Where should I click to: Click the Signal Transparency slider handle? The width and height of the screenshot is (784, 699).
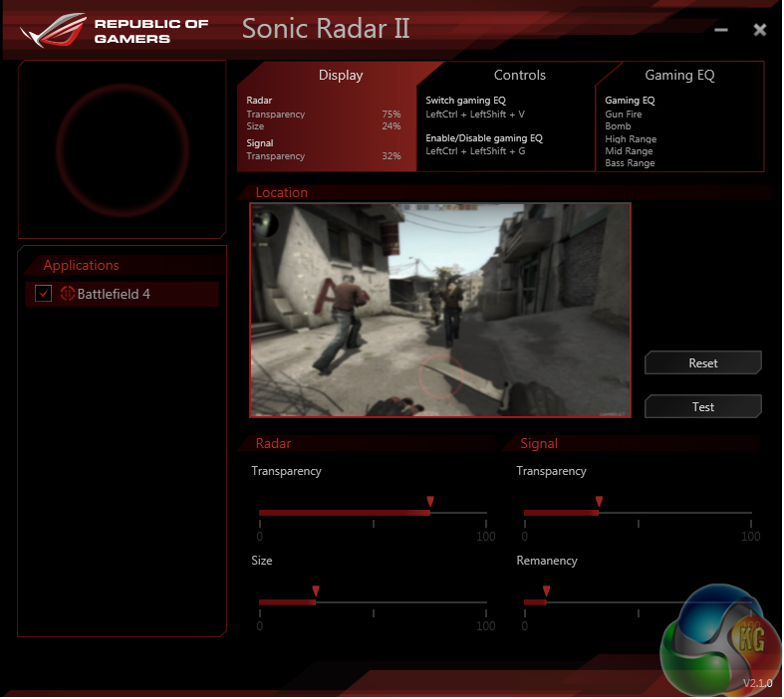pyautogui.click(x=599, y=504)
